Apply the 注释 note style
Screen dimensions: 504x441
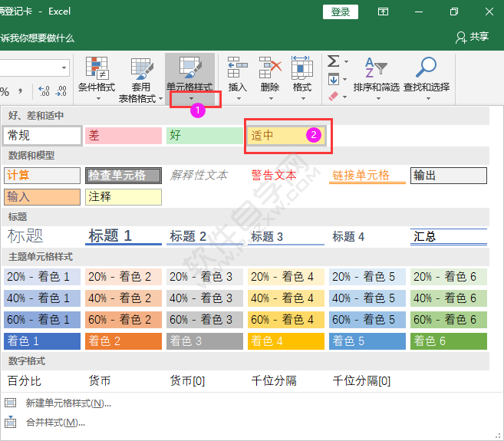point(124,196)
